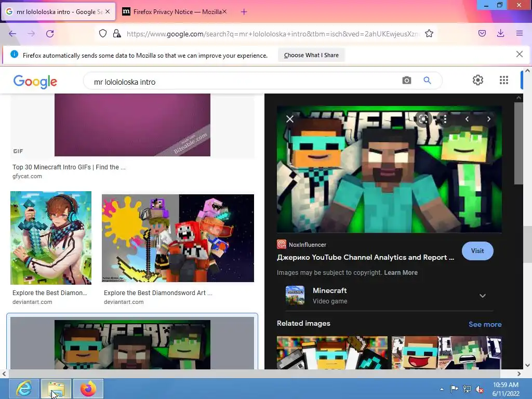
Task: Bookmark this page with the star icon
Action: pos(429,33)
